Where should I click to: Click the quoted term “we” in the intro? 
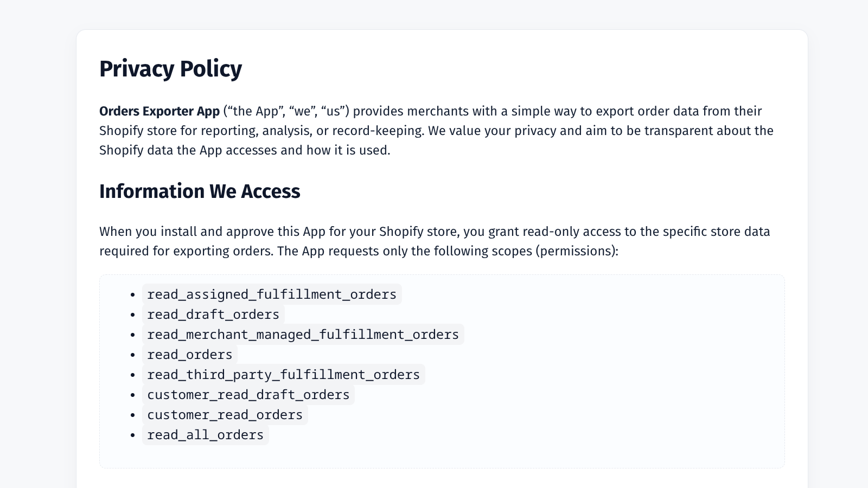point(302,111)
